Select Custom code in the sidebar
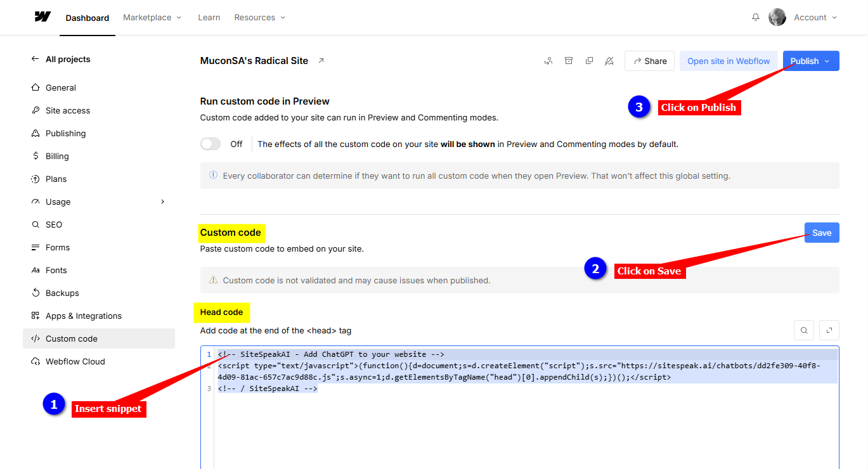The image size is (868, 469). (99, 338)
